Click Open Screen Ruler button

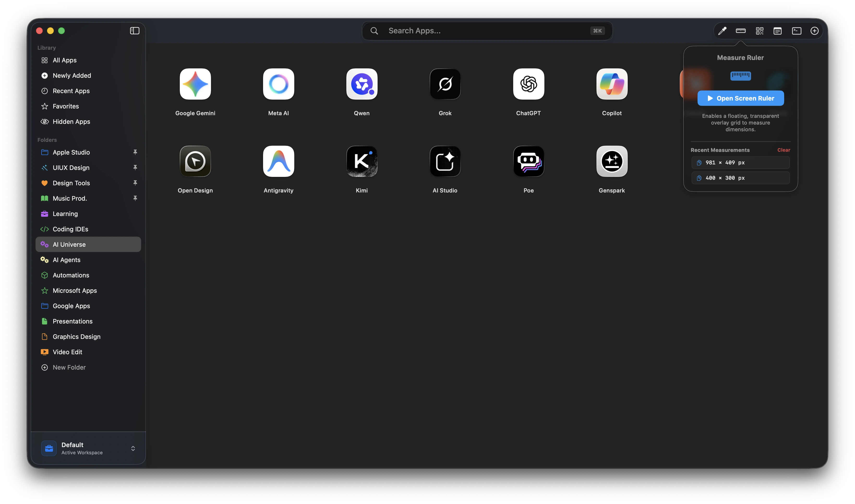741,98
